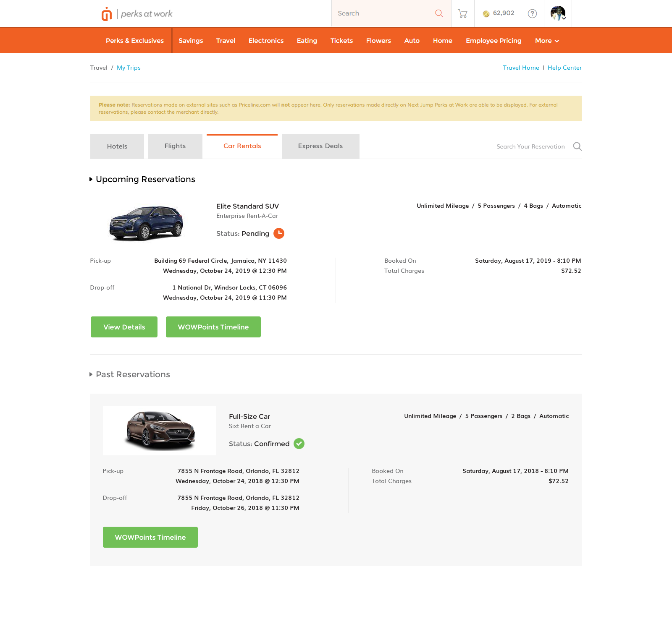672x640 pixels.
Task: Click the green Confirmed checkmark icon
Action: [x=299, y=444]
